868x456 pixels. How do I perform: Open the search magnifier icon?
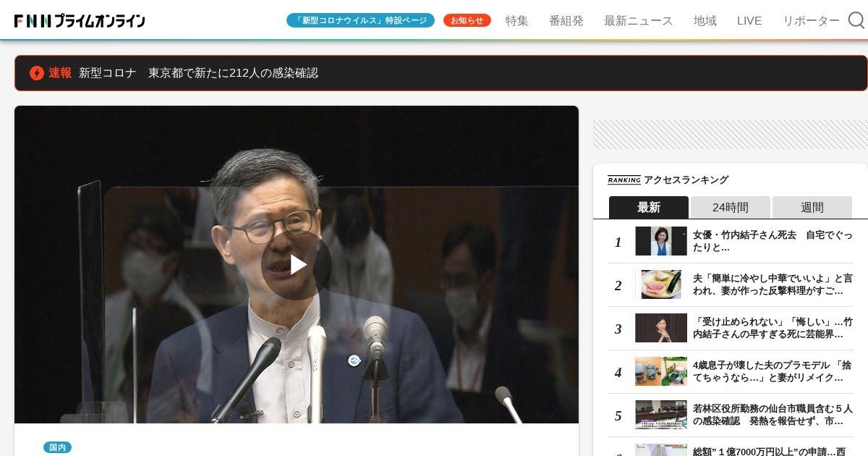click(x=856, y=20)
